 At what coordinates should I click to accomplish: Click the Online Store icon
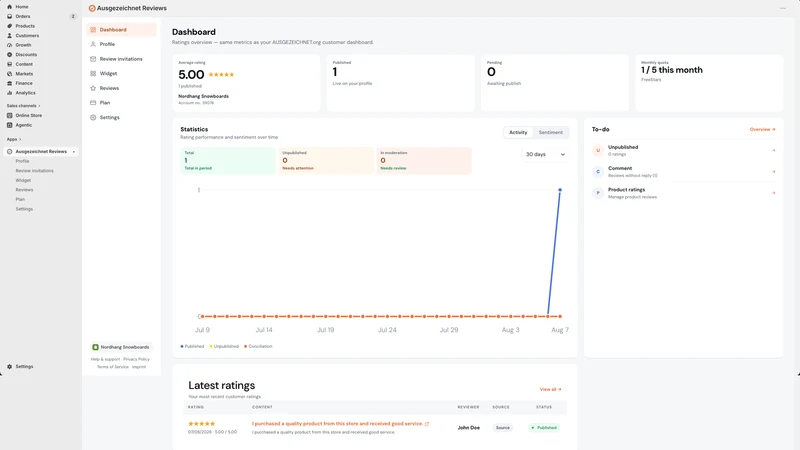point(9,115)
